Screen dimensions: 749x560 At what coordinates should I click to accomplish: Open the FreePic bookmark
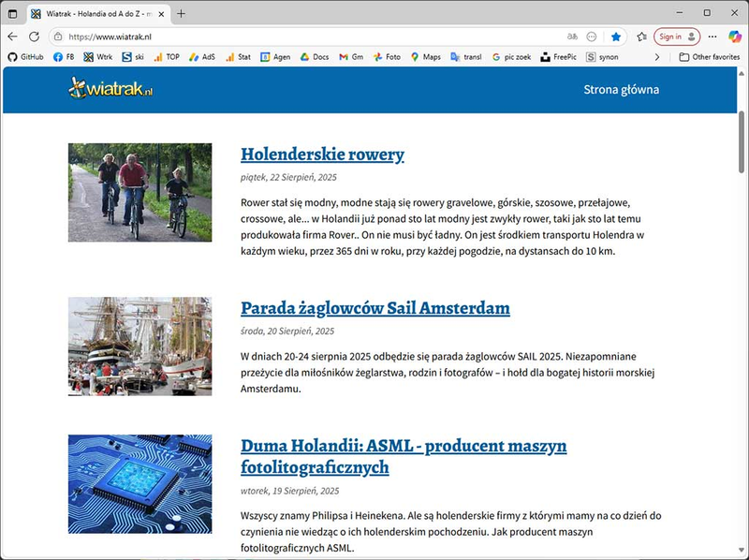click(558, 57)
